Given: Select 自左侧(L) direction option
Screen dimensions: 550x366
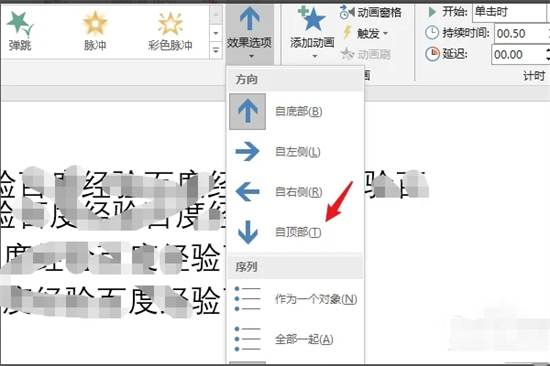Looking at the screenshot, I should (x=295, y=152).
